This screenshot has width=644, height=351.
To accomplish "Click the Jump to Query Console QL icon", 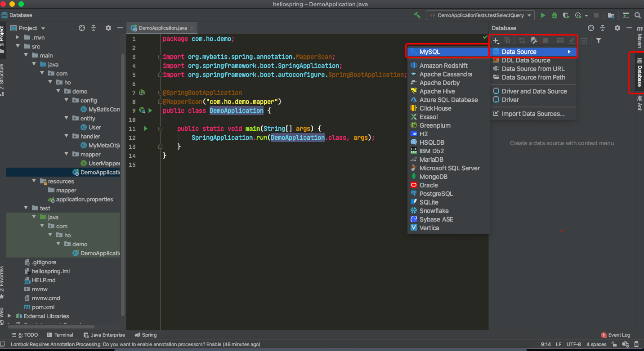I will (x=583, y=40).
